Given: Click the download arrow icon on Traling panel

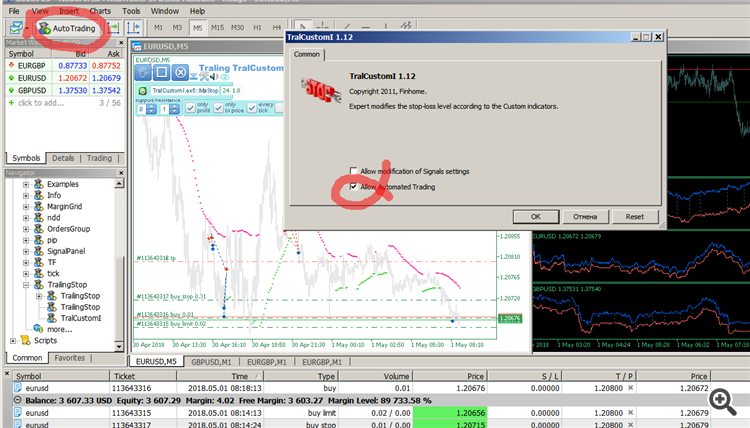Looking at the screenshot, I should 194,77.
